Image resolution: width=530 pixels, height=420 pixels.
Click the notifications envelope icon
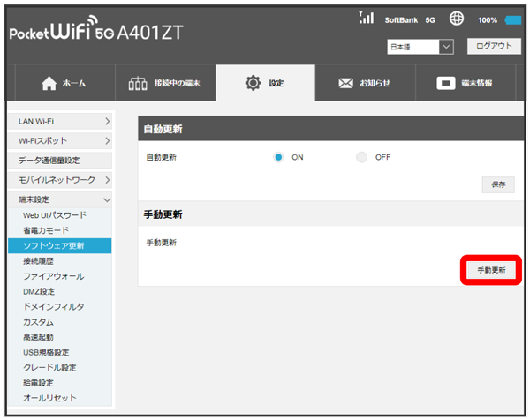point(347,83)
